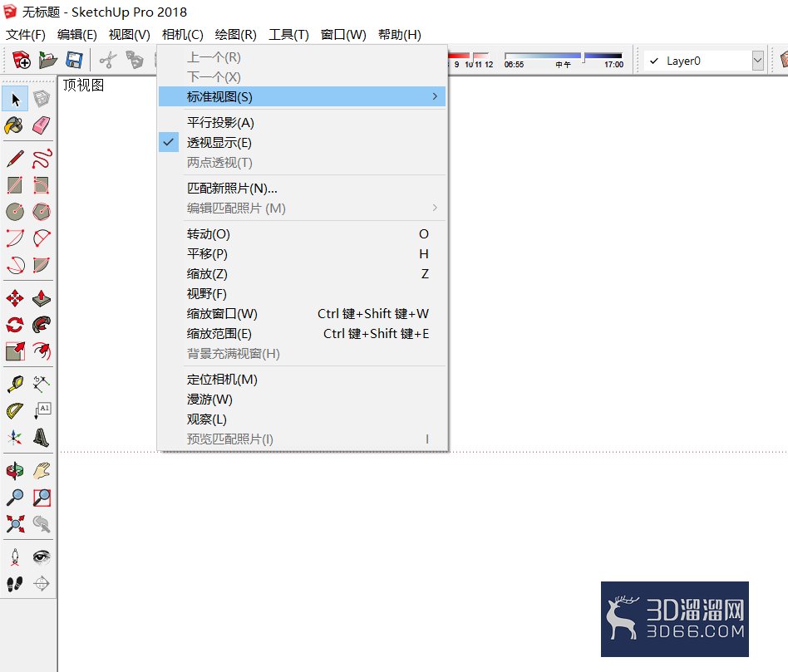Select the arrow Select tool
The width and height of the screenshot is (788, 672).
(15, 99)
